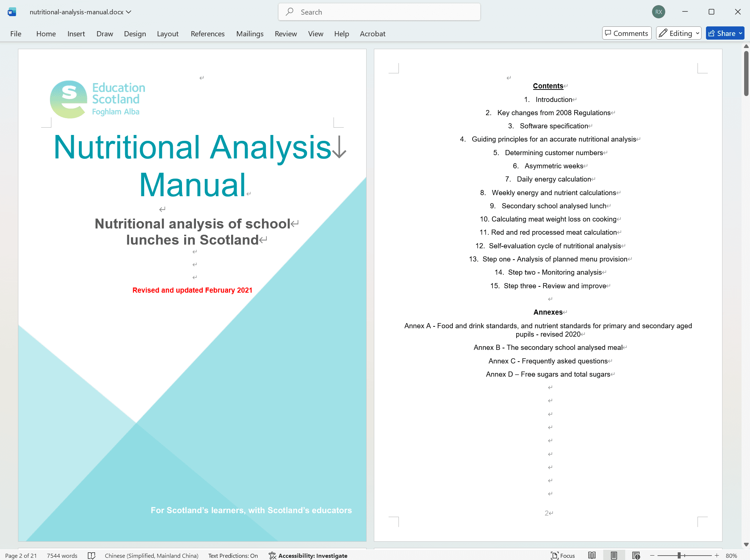Expand the Share button arrow
The height and width of the screenshot is (560, 750).
click(x=740, y=33)
